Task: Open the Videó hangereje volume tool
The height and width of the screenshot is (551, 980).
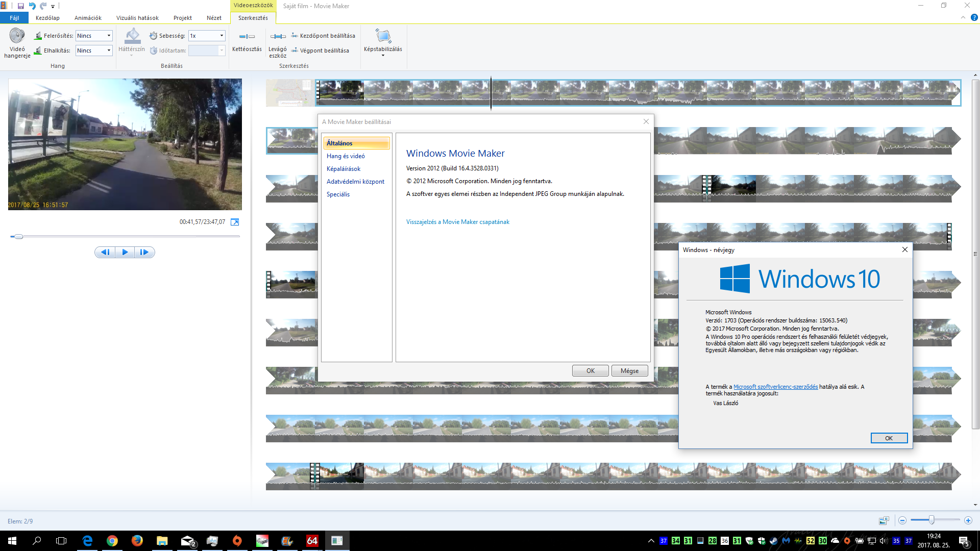Action: tap(17, 44)
